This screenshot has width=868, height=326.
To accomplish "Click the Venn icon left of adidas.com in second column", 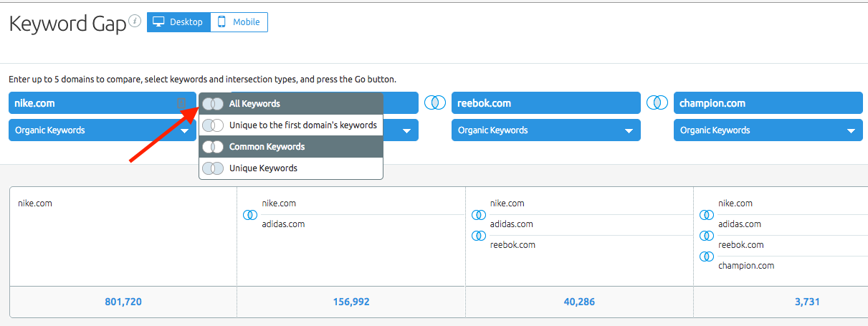I will [x=249, y=214].
